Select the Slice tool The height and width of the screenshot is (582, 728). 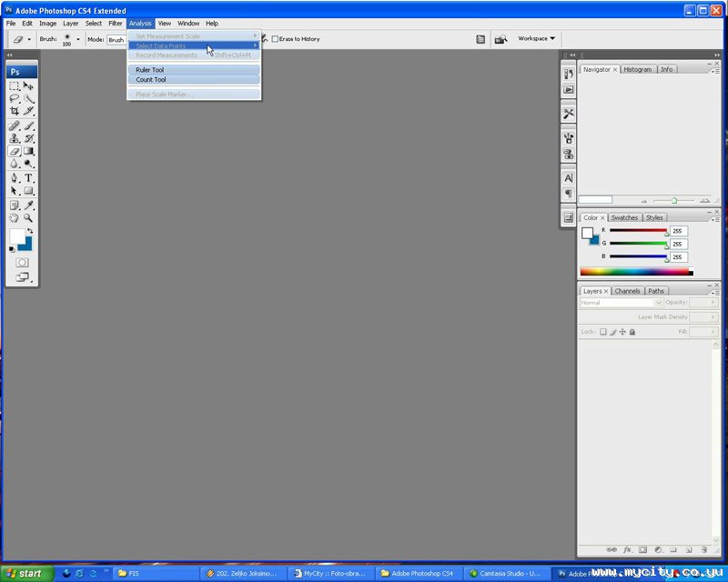tap(29, 111)
